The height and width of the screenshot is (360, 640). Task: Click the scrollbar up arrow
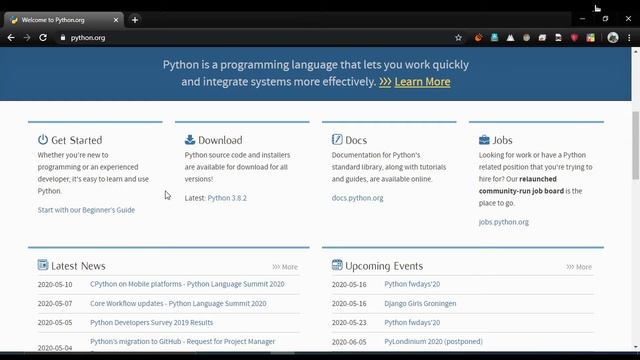(636, 51)
